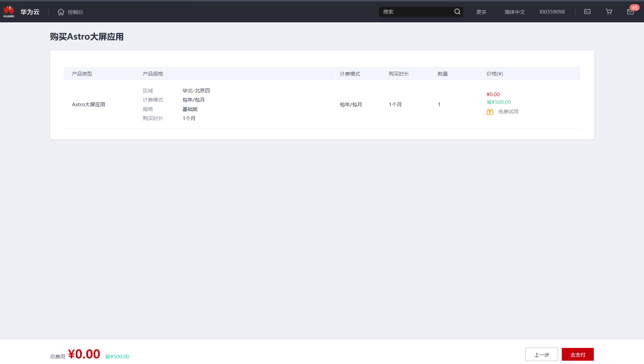Click the 上一步 button
This screenshot has width=644, height=364.
(x=541, y=355)
